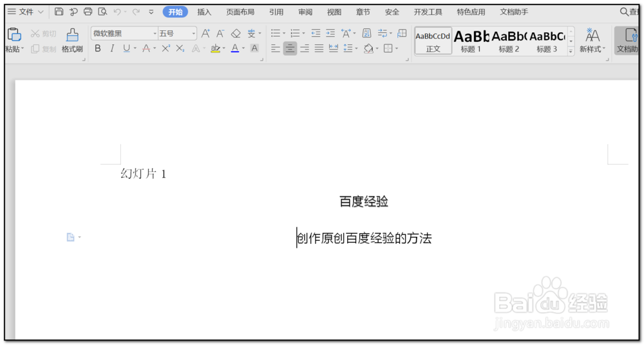644x345 pixels.
Task: Click the Redo arrow icon
Action: tap(136, 12)
